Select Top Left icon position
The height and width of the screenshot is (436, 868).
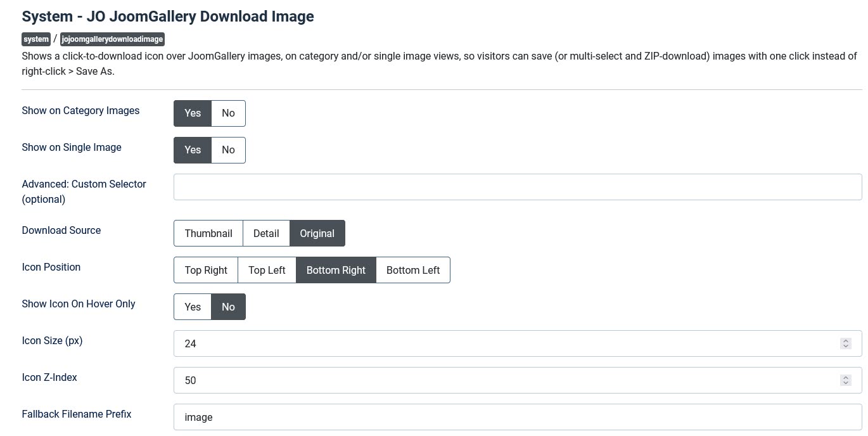click(x=267, y=270)
